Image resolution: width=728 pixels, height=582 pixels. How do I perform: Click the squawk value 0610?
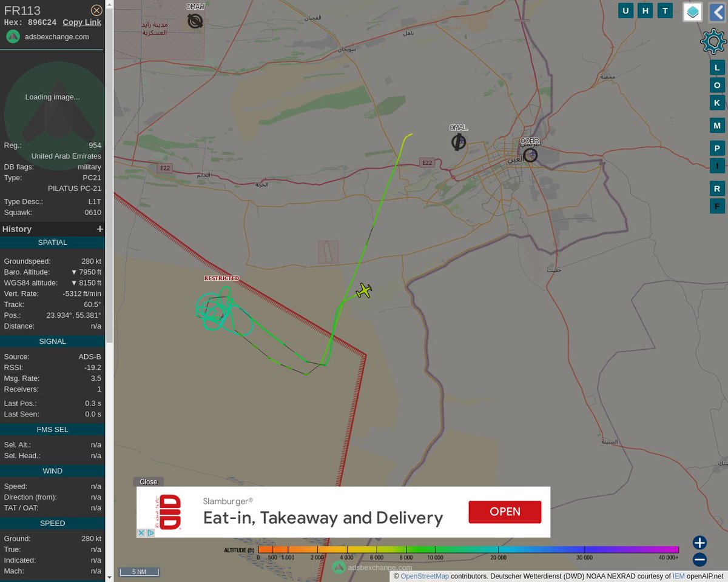click(93, 213)
